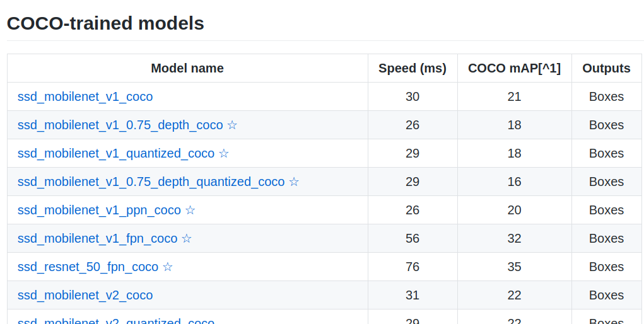This screenshot has width=644, height=324.
Task: Click the 'Speed (ms)' column header
Action: coord(413,68)
